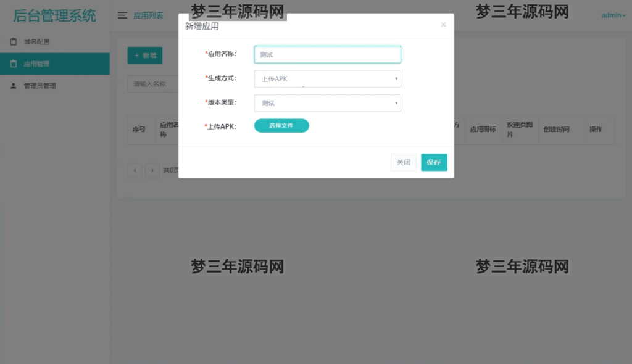632x364 pixels.
Task: Click the 操作 column header
Action: [596, 130]
